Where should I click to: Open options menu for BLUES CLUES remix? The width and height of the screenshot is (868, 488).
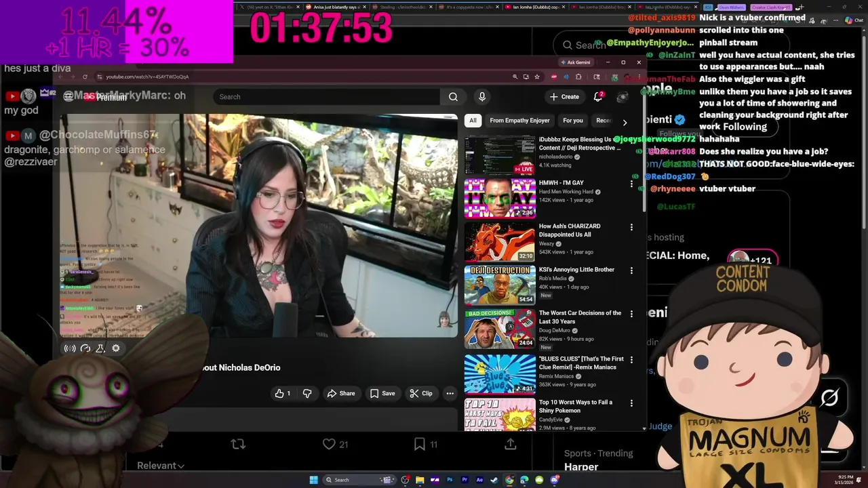[x=631, y=360]
